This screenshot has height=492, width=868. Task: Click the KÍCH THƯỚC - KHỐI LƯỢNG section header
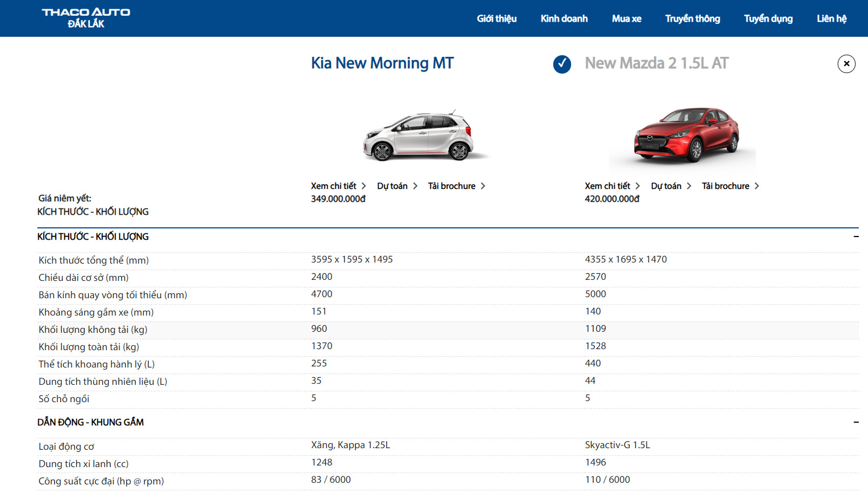[93, 237]
